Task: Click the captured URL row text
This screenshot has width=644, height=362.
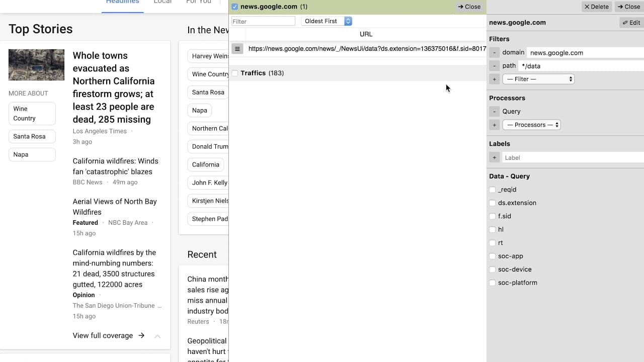Action: click(367, 49)
